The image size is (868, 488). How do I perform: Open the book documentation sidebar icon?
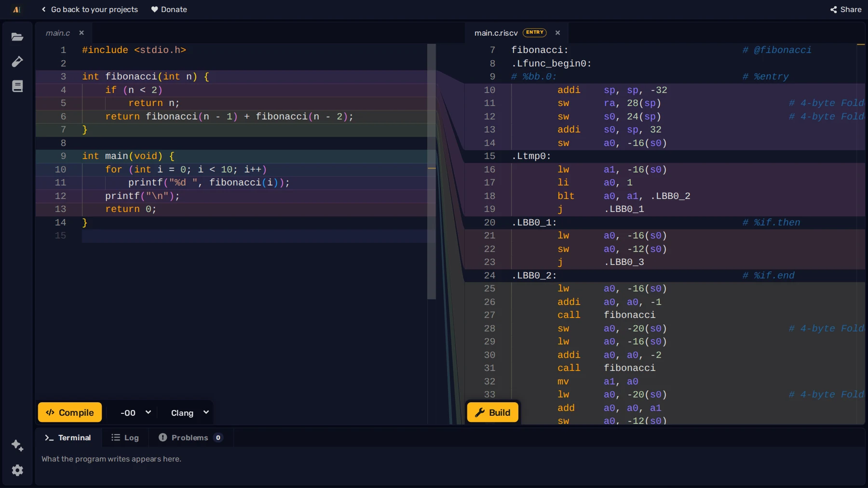pyautogui.click(x=17, y=86)
